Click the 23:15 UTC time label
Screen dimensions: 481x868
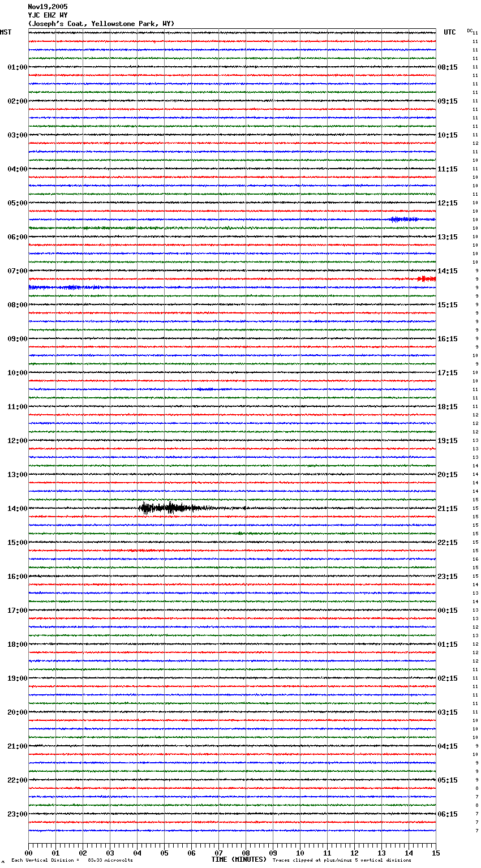448,577
